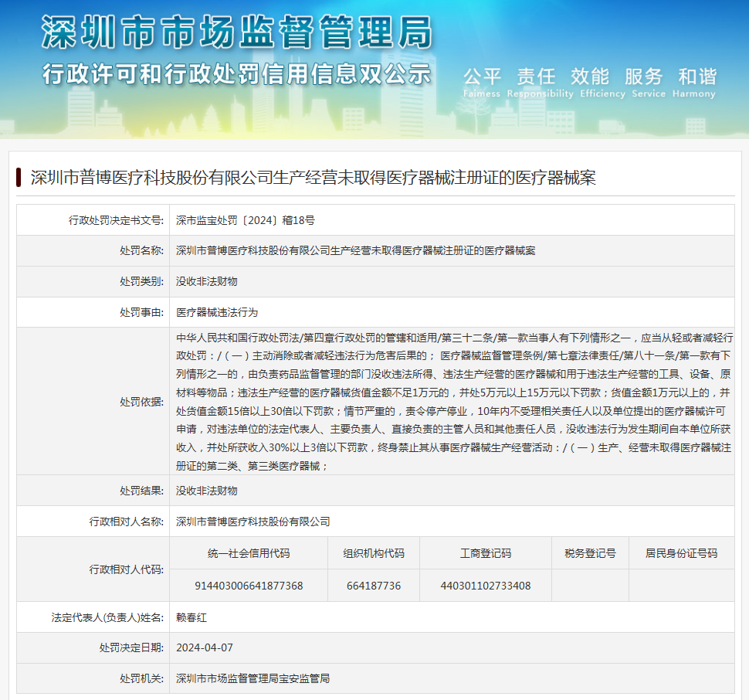749x700 pixels.
Task: Click the 处罚机关 row label
Action: coord(142,678)
